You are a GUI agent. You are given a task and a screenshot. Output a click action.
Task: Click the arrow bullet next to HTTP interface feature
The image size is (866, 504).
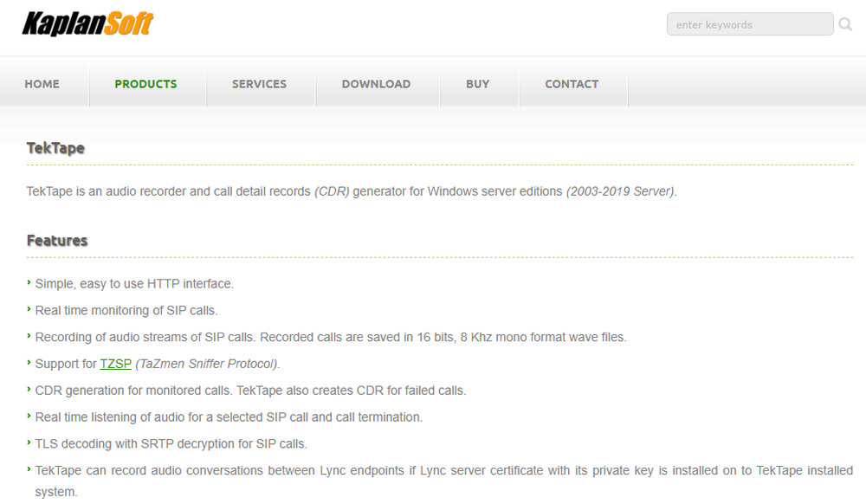click(29, 283)
